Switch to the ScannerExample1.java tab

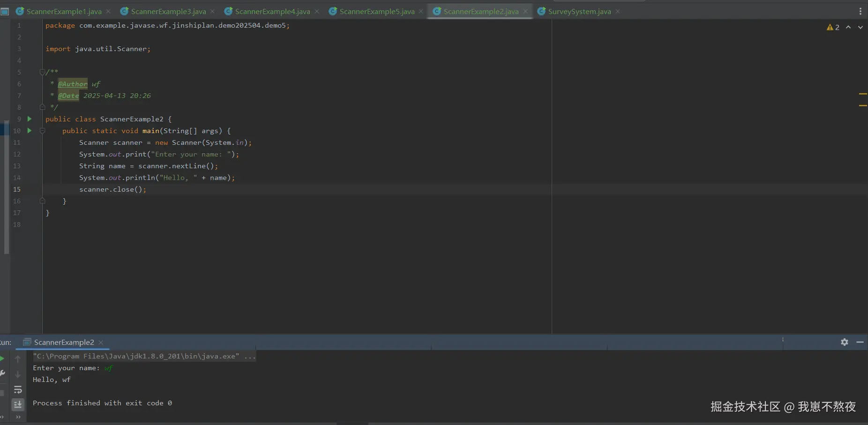coord(64,11)
